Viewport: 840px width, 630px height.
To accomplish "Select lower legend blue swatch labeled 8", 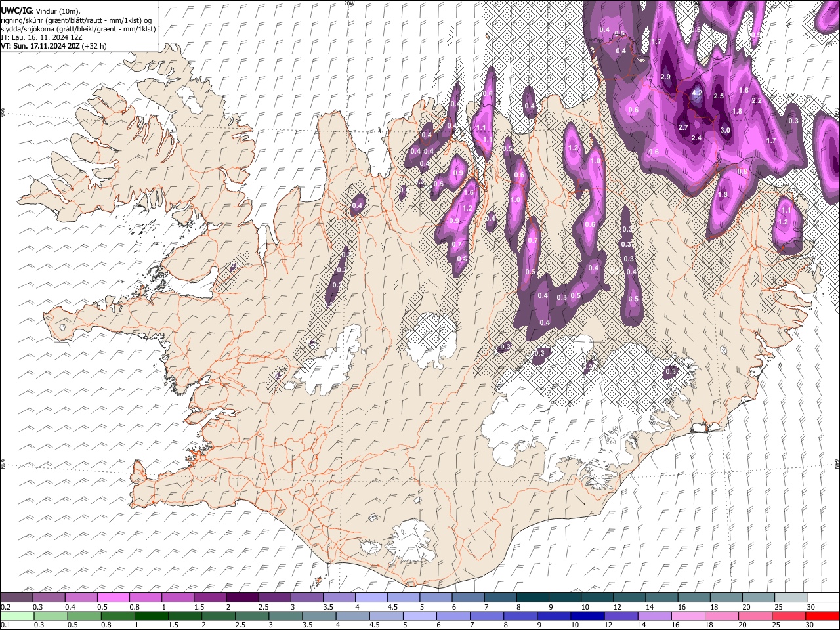I will [521, 616].
